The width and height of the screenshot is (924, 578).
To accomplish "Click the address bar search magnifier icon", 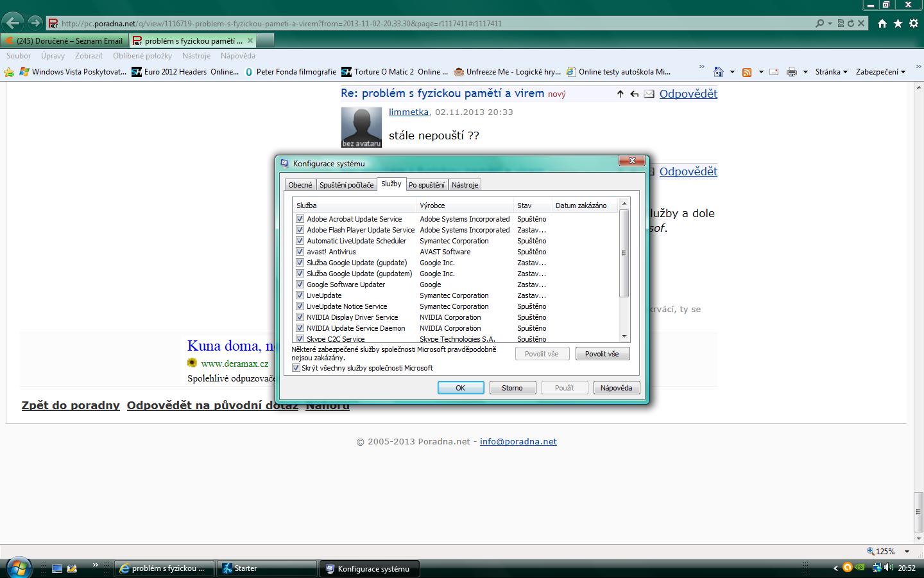I will (819, 23).
